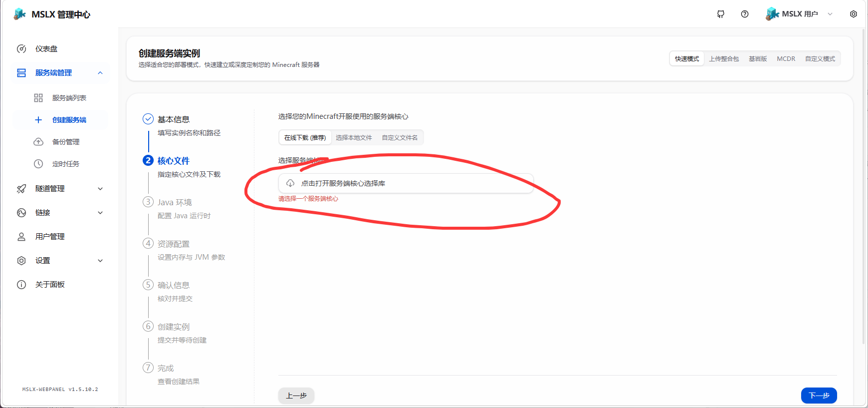Click the completed checkmark of 基本信息 step
This screenshot has height=408, width=868.
click(148, 119)
